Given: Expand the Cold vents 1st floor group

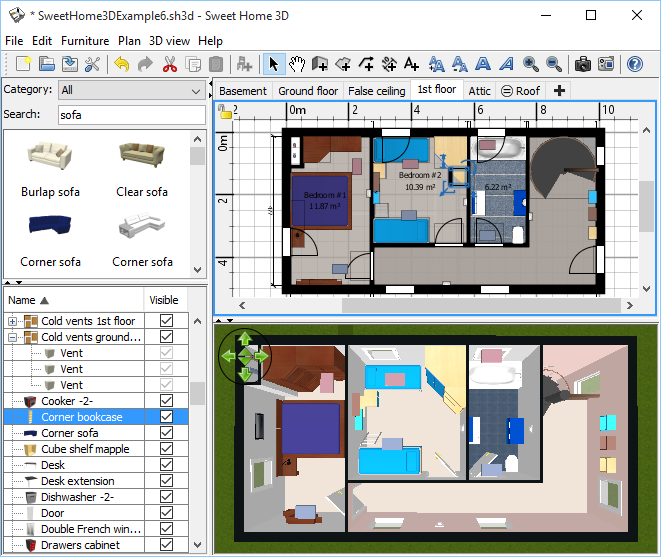Looking at the screenshot, I should pyautogui.click(x=13, y=321).
